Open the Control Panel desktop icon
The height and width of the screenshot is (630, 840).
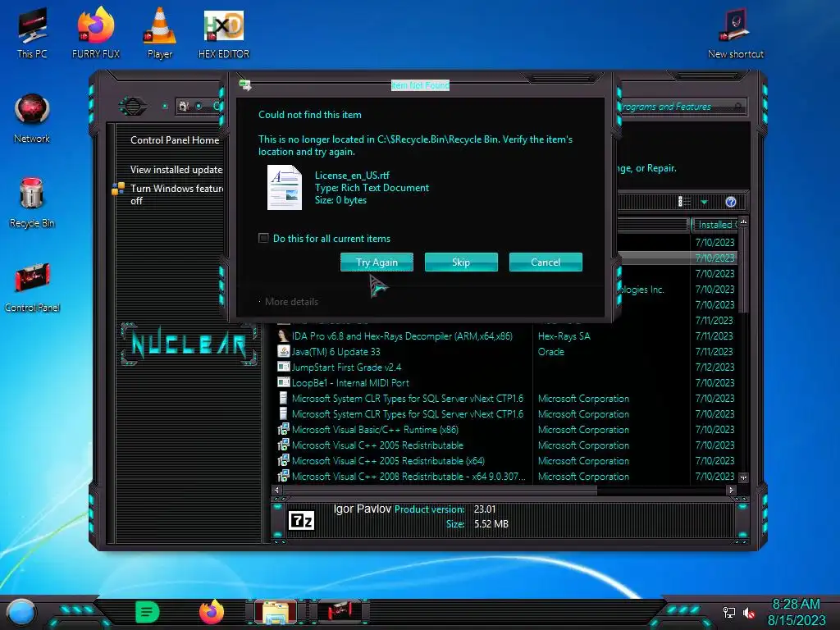(x=32, y=287)
